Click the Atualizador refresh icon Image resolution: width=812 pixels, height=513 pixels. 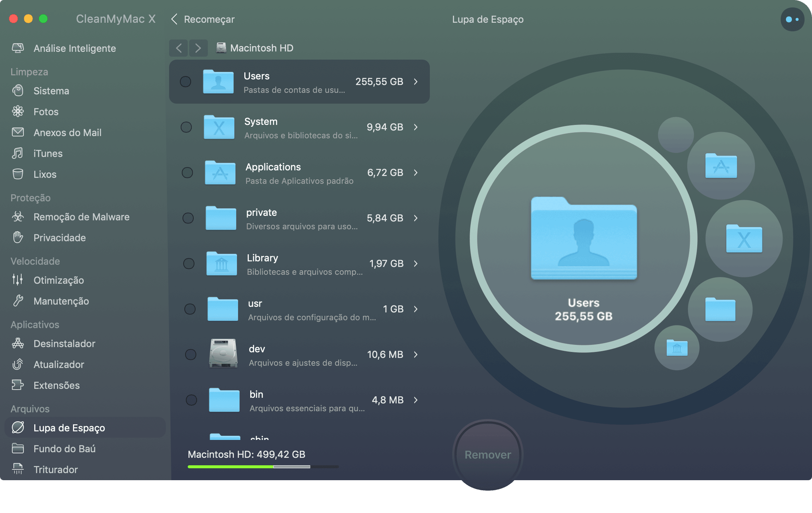click(18, 364)
